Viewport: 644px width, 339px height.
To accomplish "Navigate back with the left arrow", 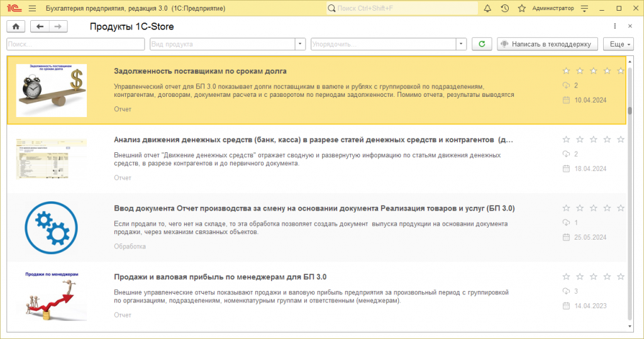I will coord(40,26).
